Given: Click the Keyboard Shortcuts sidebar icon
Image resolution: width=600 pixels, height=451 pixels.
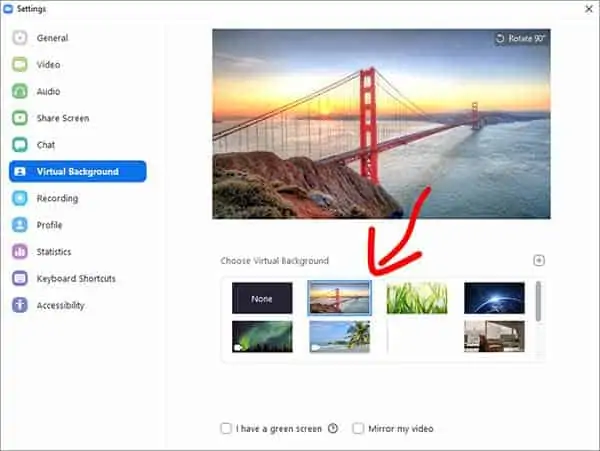Looking at the screenshot, I should 20,278.
